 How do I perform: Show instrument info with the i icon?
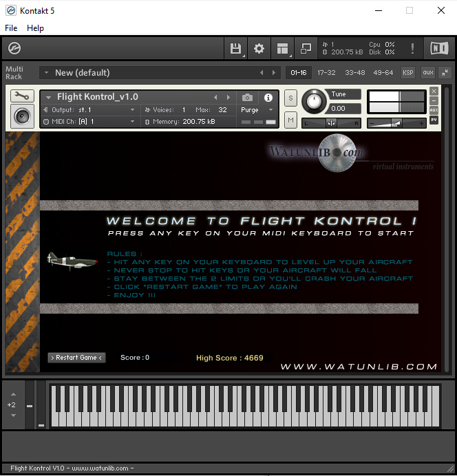click(268, 98)
